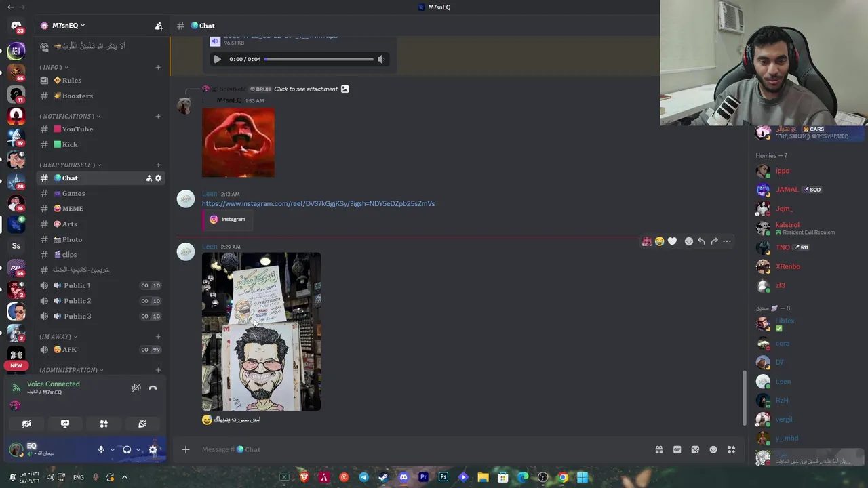The image size is (868, 488).
Task: Disconnect from the voice call
Action: tap(153, 388)
